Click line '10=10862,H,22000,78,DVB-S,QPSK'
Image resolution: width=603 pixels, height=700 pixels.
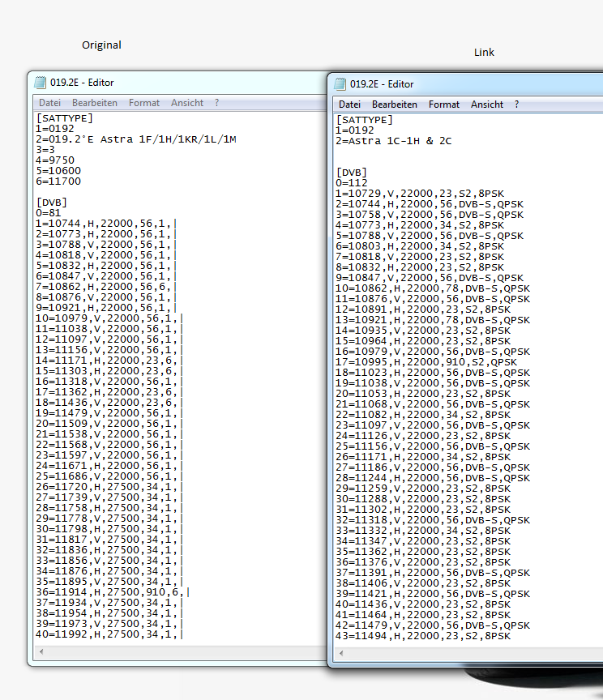coord(433,288)
